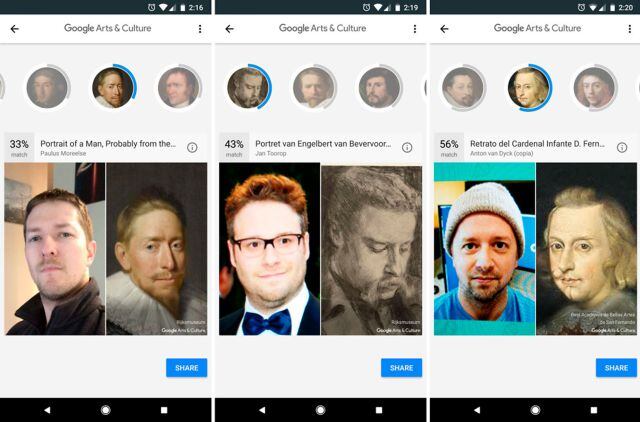The height and width of the screenshot is (422, 640).
Task: Open Retrato del Cardenal Infante title
Action: tap(537, 144)
